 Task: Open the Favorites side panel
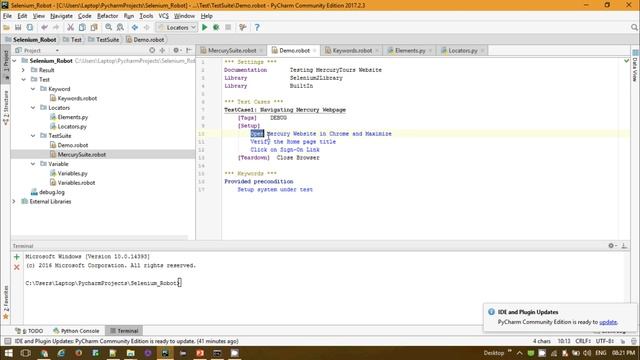click(6, 302)
